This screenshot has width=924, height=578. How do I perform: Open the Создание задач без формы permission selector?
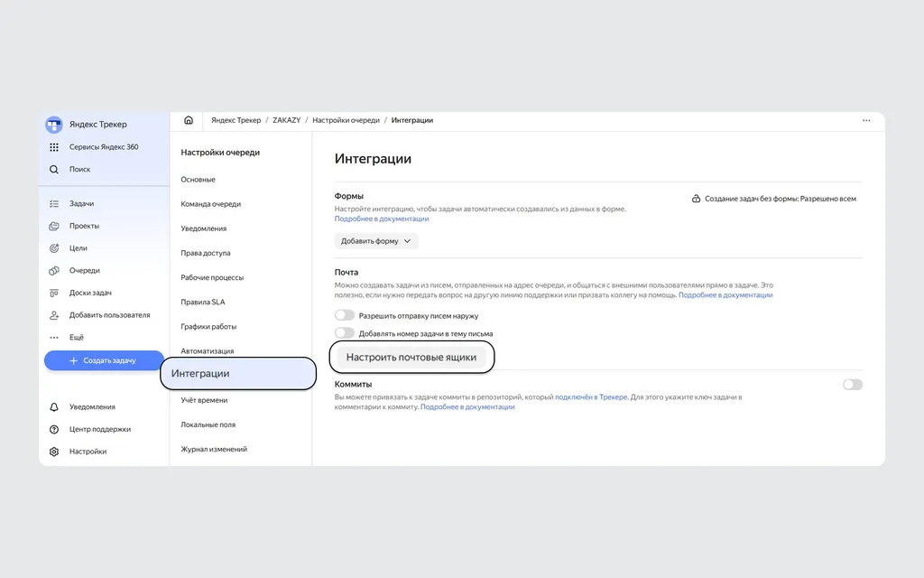click(773, 199)
